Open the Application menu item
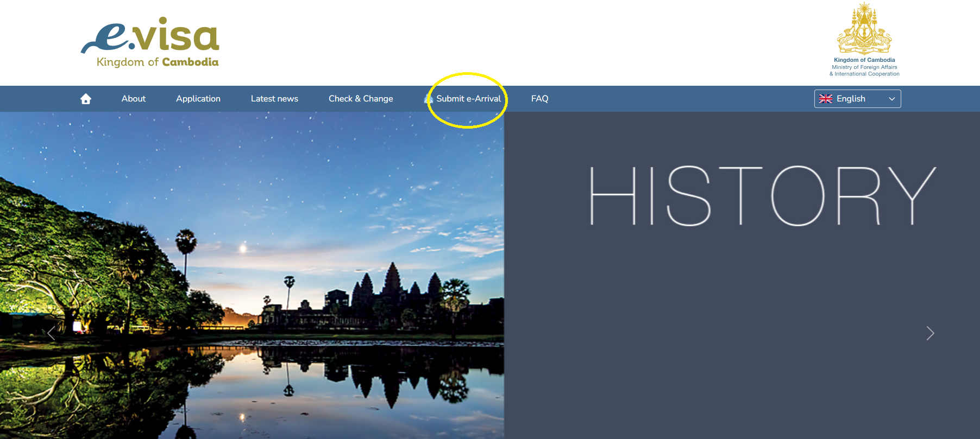This screenshot has height=439, width=980. point(198,99)
